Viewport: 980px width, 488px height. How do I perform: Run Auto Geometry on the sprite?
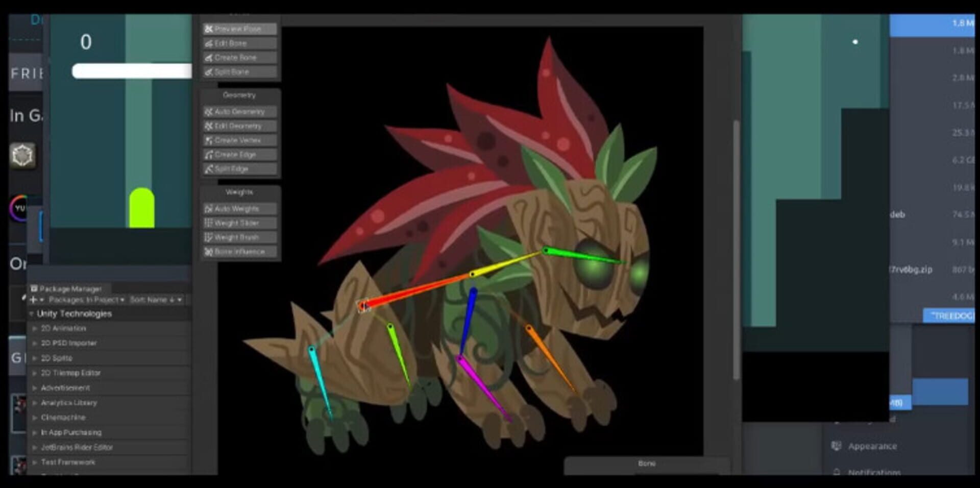[x=239, y=111]
